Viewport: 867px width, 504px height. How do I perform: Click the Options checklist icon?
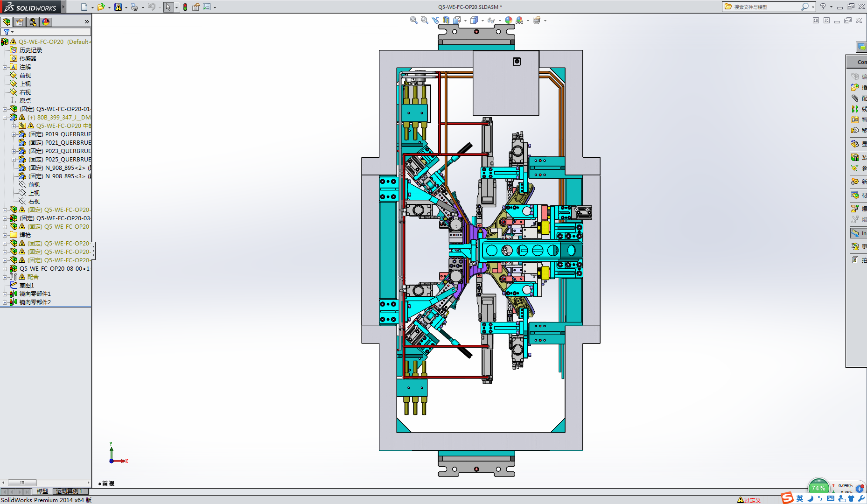(207, 7)
